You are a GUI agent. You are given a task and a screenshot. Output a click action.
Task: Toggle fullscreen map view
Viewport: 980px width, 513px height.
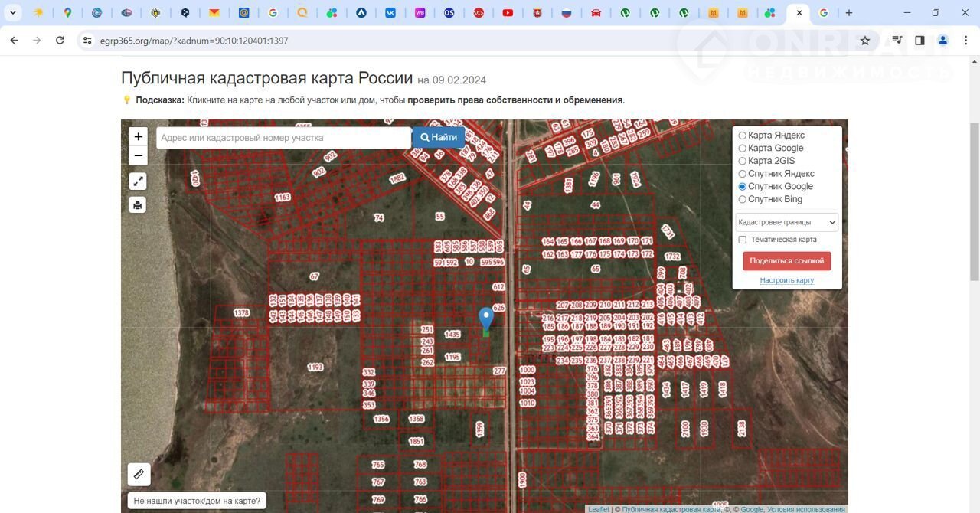click(138, 181)
